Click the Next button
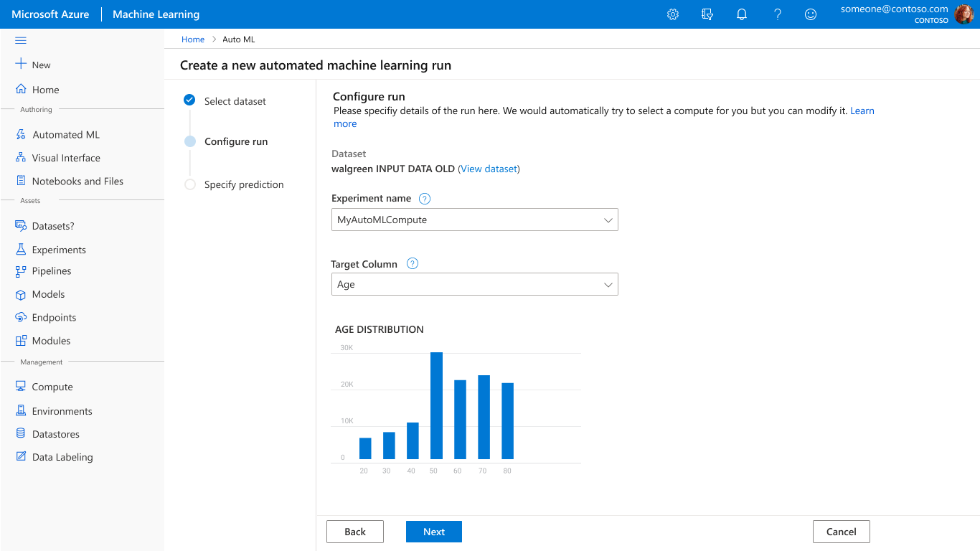Screen dimensions: 980x551 (434, 532)
